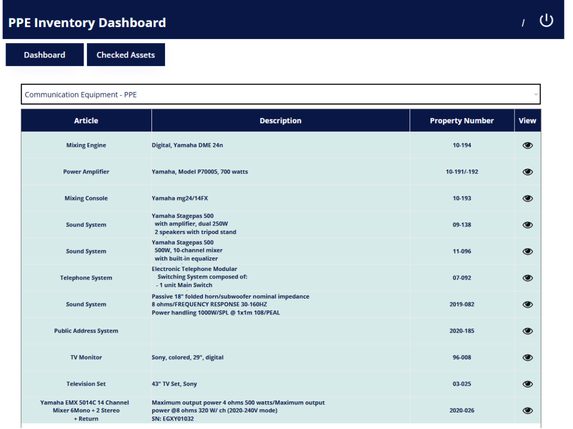Click property number 09-138

coord(462,225)
